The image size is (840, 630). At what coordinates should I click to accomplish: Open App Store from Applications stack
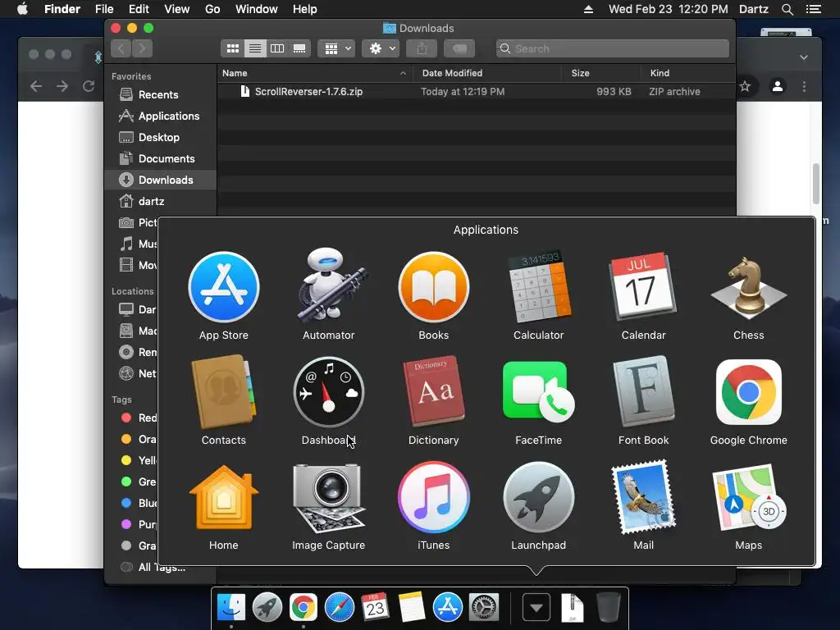coord(224,287)
